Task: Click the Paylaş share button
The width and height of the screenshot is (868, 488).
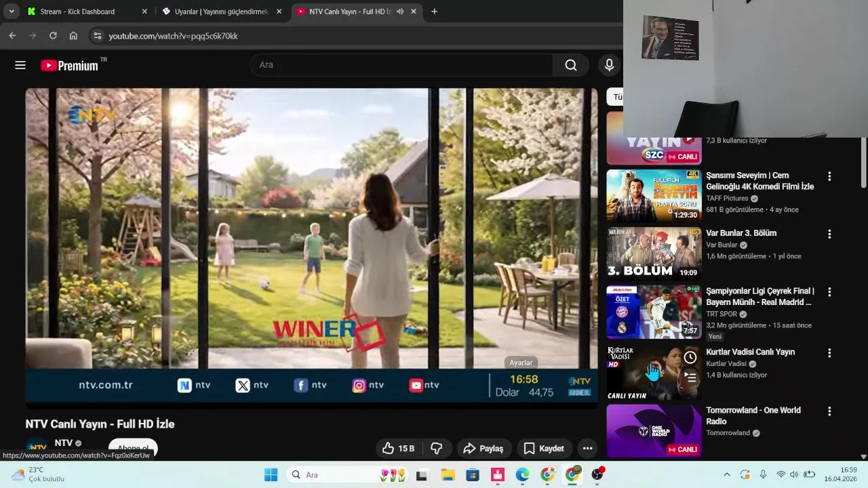Action: (484, 448)
